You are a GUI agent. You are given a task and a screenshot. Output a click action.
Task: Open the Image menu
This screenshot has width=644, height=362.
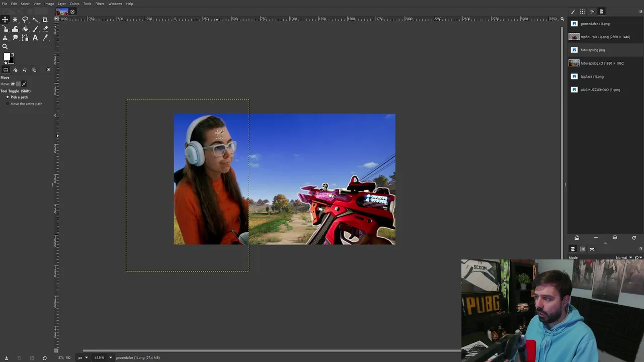tap(49, 4)
